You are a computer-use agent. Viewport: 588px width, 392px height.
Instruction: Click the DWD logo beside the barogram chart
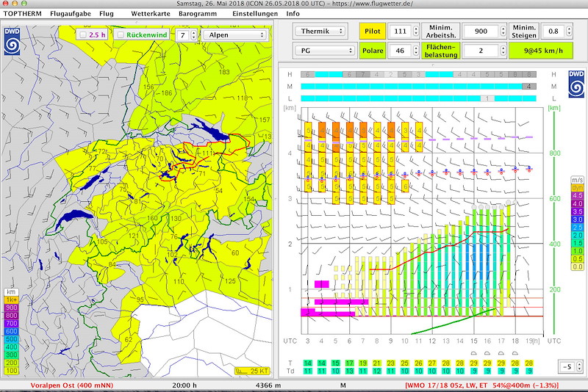click(x=575, y=84)
